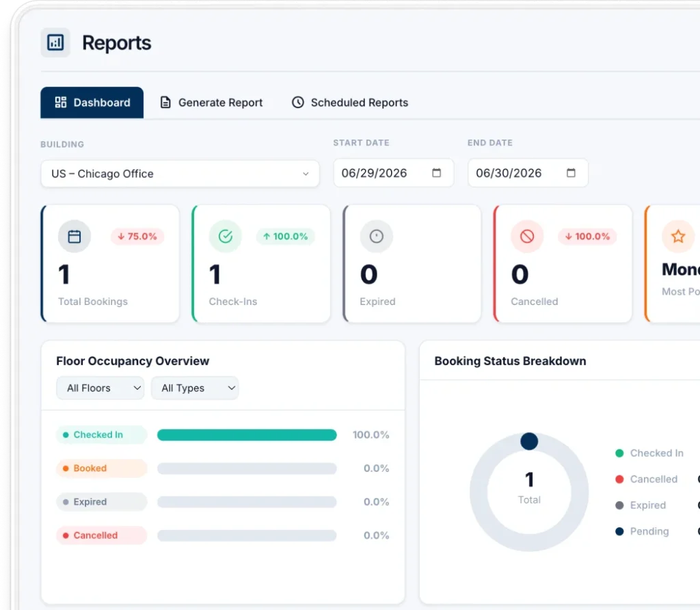
Task: Open the Generate Report tab
Action: coord(211,103)
